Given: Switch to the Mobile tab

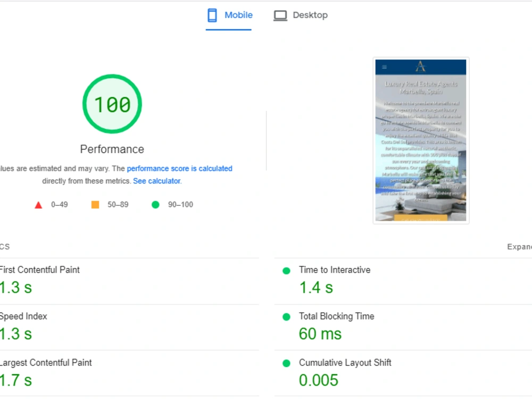Looking at the screenshot, I should pos(229,15).
